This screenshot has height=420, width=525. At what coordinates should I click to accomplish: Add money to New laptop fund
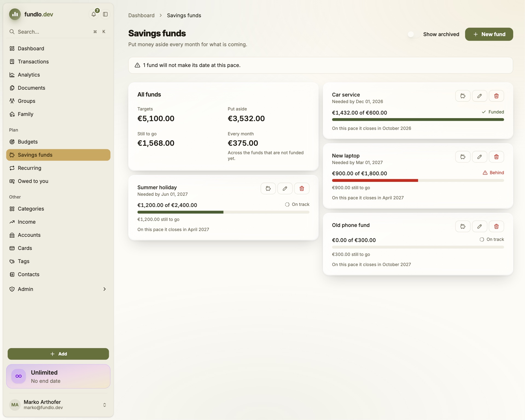click(463, 157)
